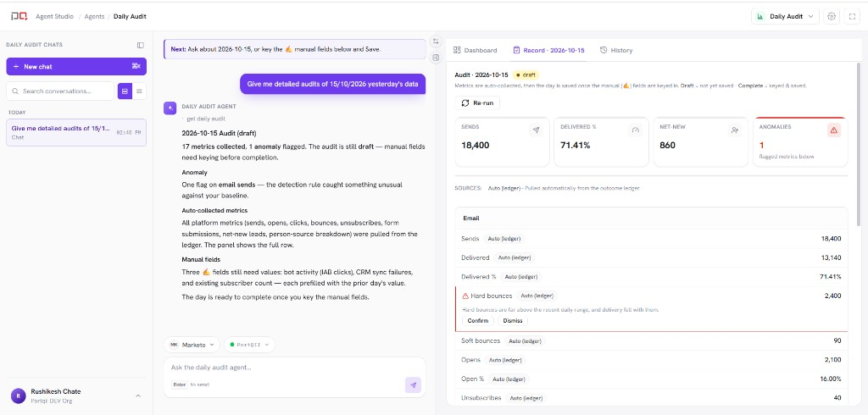Click the Net-New person-add icon

coord(735,130)
